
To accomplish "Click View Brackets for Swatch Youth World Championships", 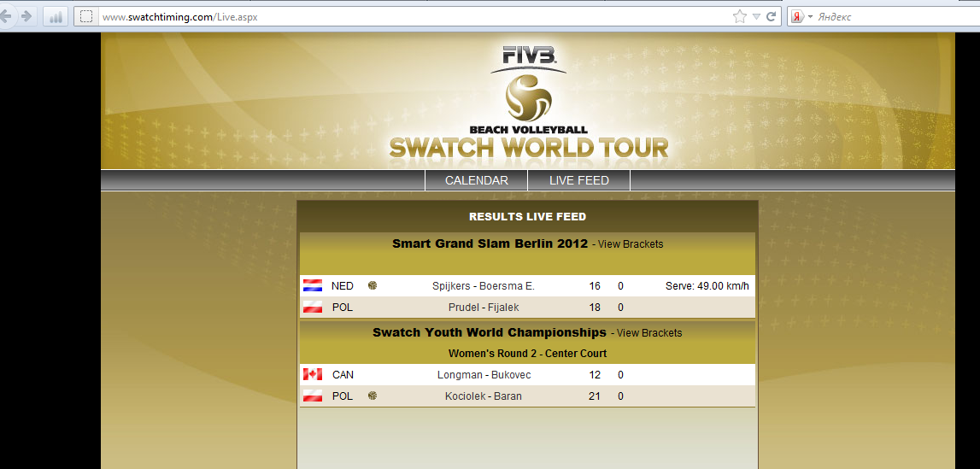I will 649,333.
